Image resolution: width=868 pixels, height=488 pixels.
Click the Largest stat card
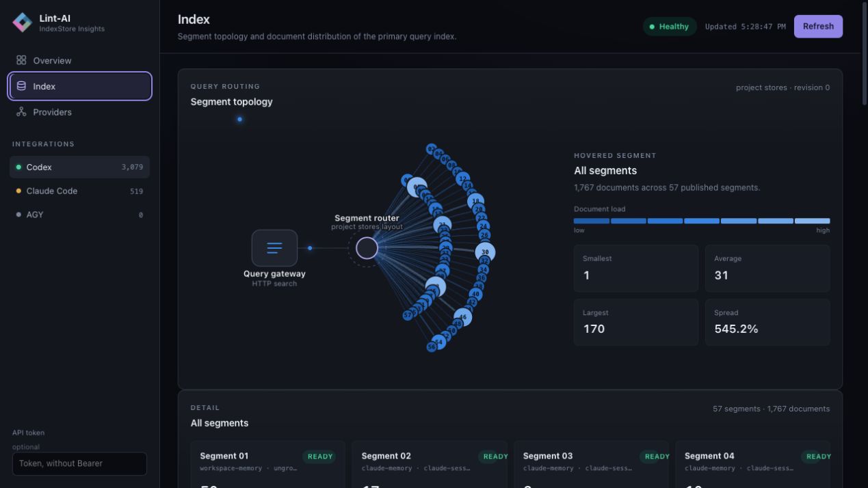coord(636,322)
